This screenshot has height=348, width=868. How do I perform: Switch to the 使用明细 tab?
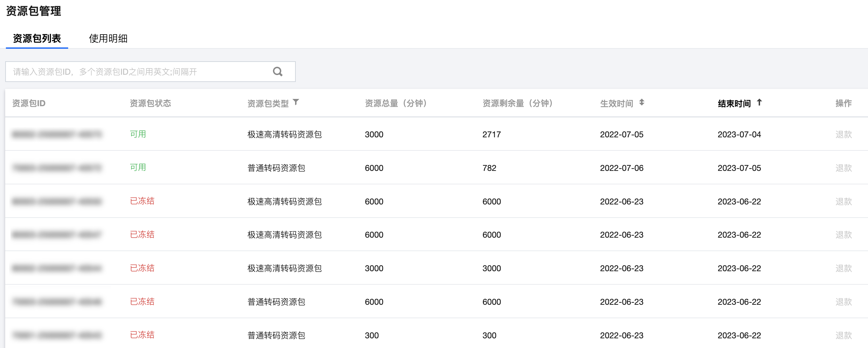[x=108, y=38]
